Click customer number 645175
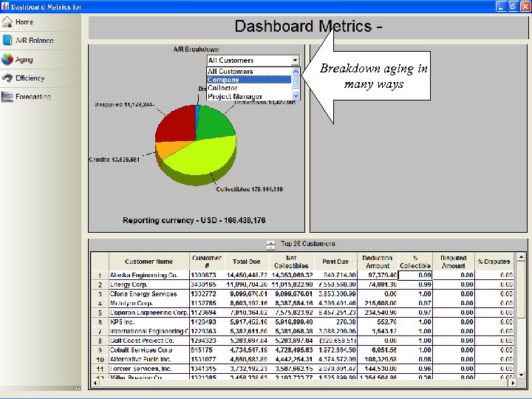The width and height of the screenshot is (532, 399). tap(202, 349)
